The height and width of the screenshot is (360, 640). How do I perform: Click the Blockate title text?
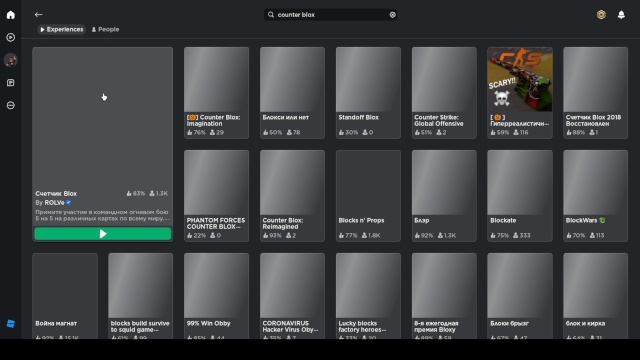(503, 220)
